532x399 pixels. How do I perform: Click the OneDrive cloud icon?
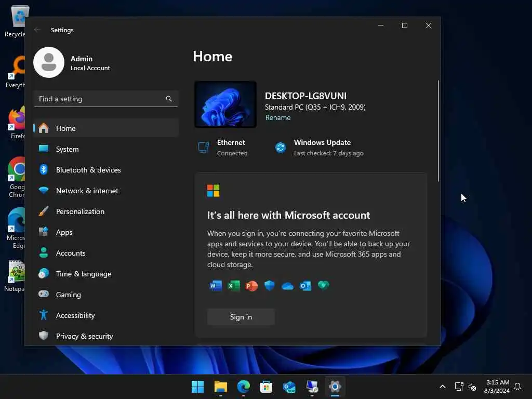[287, 286]
